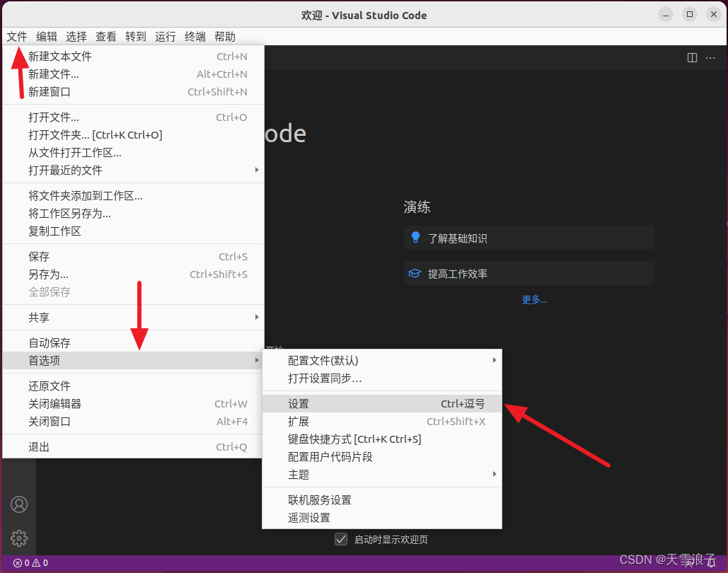Choose 退出 menu entry
Viewport: 728px width, 573px height.
133,446
